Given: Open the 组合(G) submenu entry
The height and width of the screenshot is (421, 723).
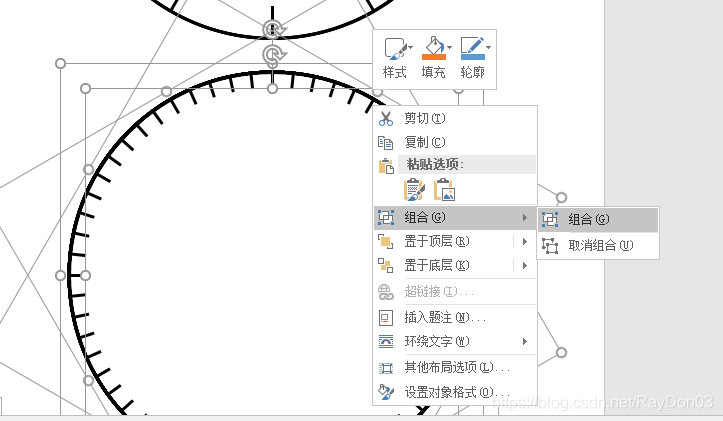Looking at the screenshot, I should 455,217.
